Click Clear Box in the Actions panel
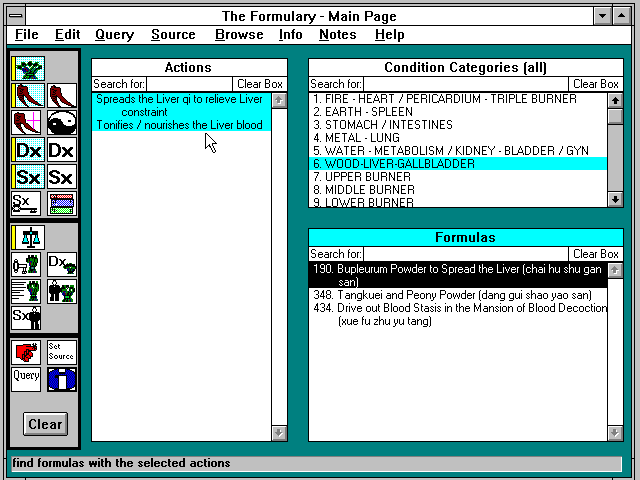This screenshot has width=640, height=480. (x=259, y=84)
